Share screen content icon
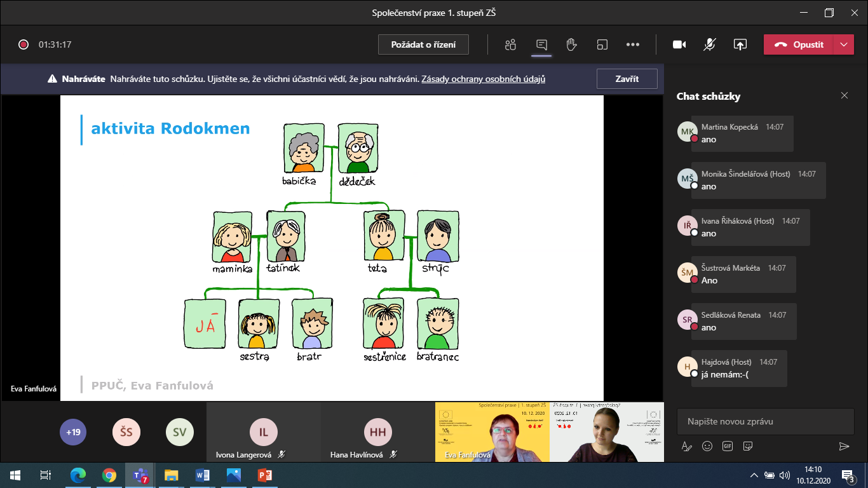 pyautogui.click(x=740, y=44)
